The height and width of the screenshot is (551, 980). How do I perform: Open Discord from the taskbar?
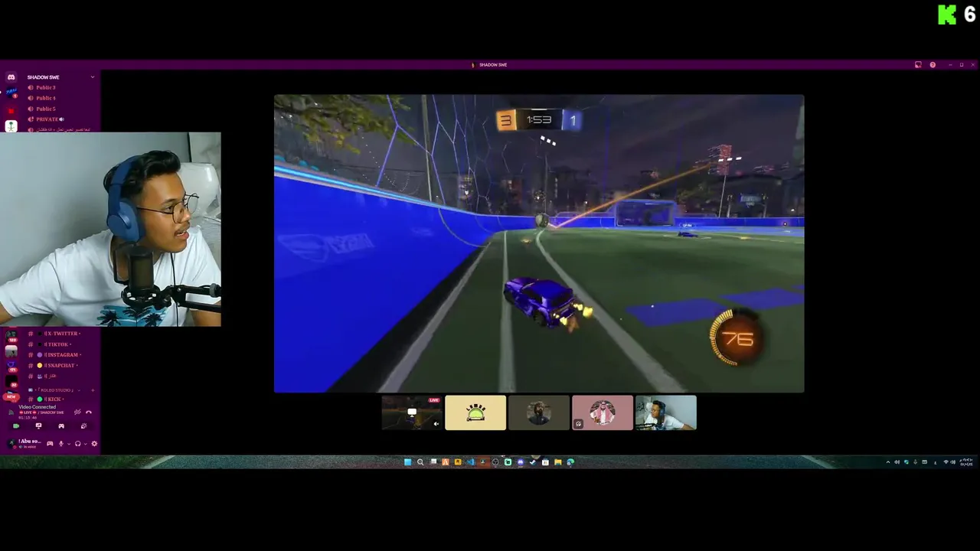521,462
